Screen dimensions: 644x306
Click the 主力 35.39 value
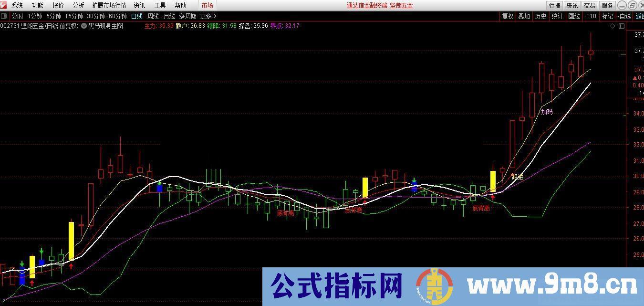point(159,26)
